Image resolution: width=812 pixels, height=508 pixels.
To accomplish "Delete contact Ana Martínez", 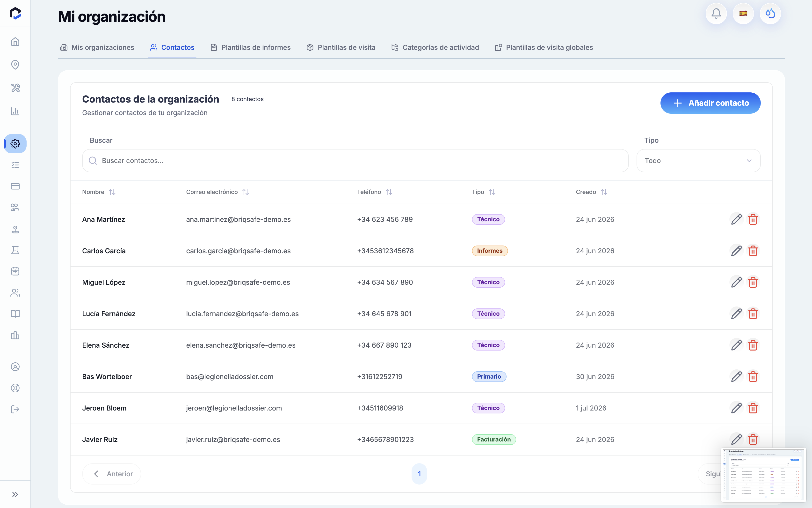I will pyautogui.click(x=753, y=219).
